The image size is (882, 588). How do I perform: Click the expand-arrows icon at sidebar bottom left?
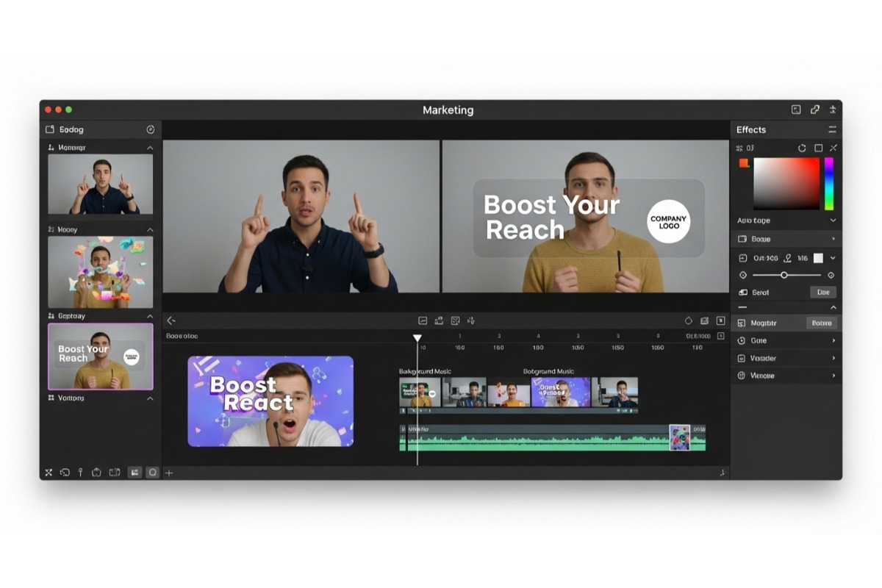[x=50, y=473]
